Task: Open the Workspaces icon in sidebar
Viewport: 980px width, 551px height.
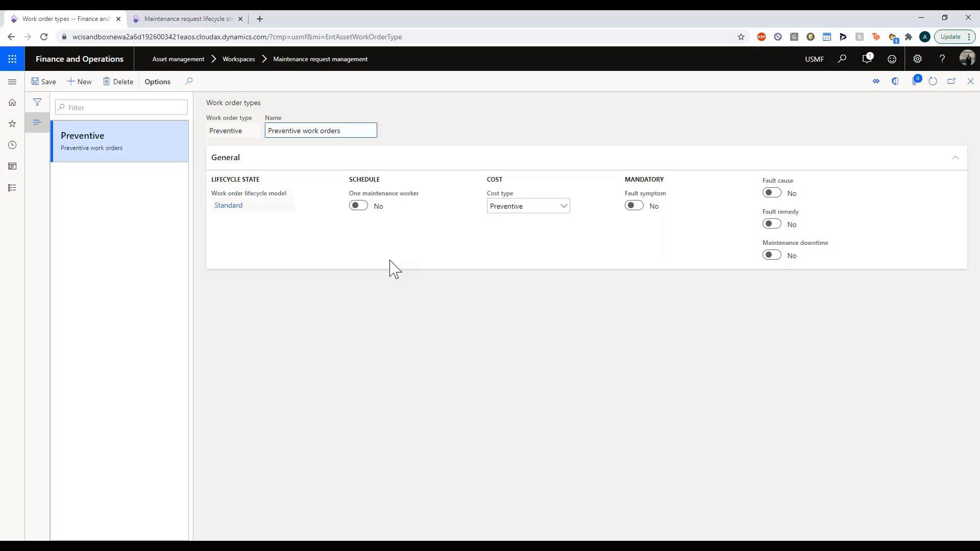Action: tap(12, 166)
